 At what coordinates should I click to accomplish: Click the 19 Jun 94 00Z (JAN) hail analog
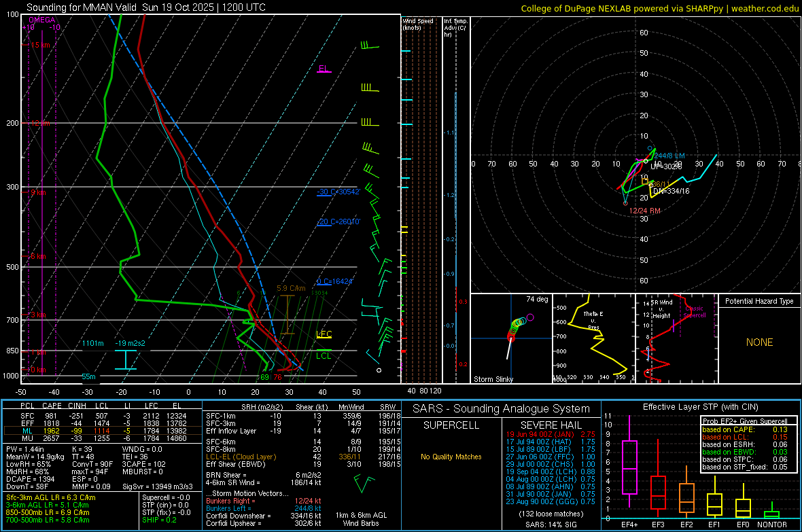coord(551,434)
